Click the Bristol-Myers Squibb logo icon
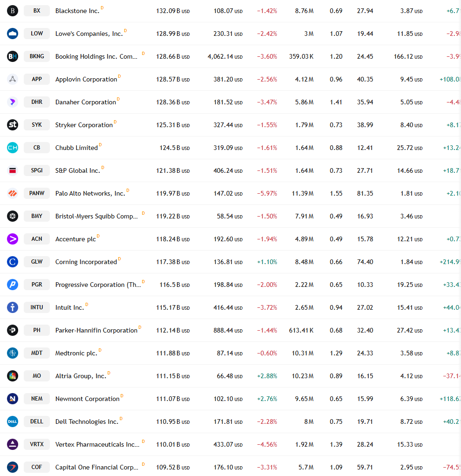This screenshot has width=461, height=476. pos(13,216)
